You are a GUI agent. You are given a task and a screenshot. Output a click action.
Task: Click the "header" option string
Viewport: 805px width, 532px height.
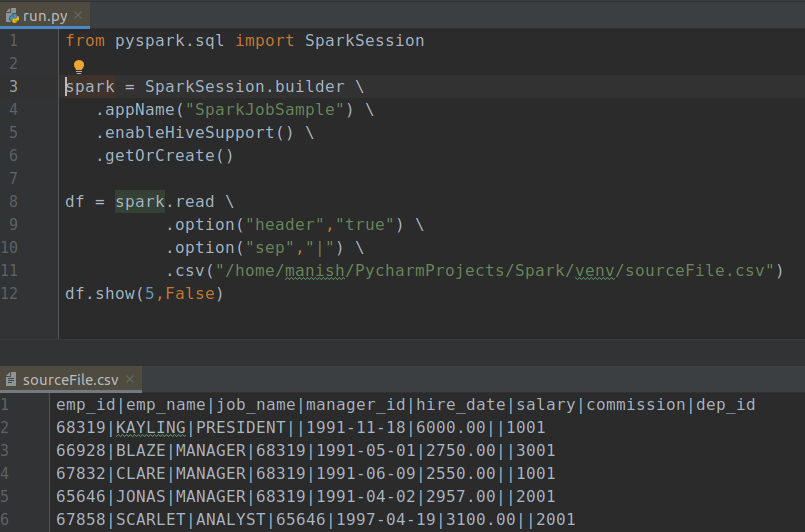pyautogui.click(x=284, y=224)
